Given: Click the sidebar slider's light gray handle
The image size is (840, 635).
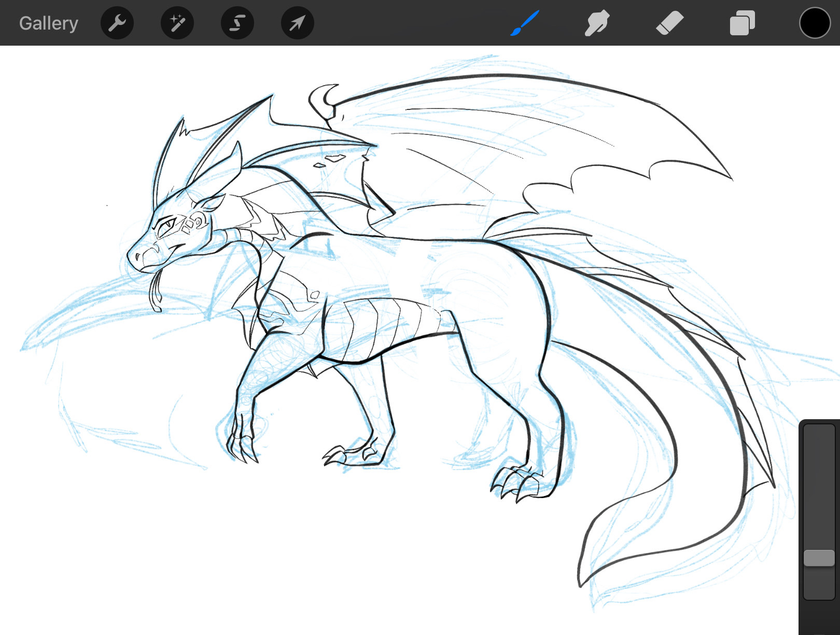Looking at the screenshot, I should coord(819,558).
